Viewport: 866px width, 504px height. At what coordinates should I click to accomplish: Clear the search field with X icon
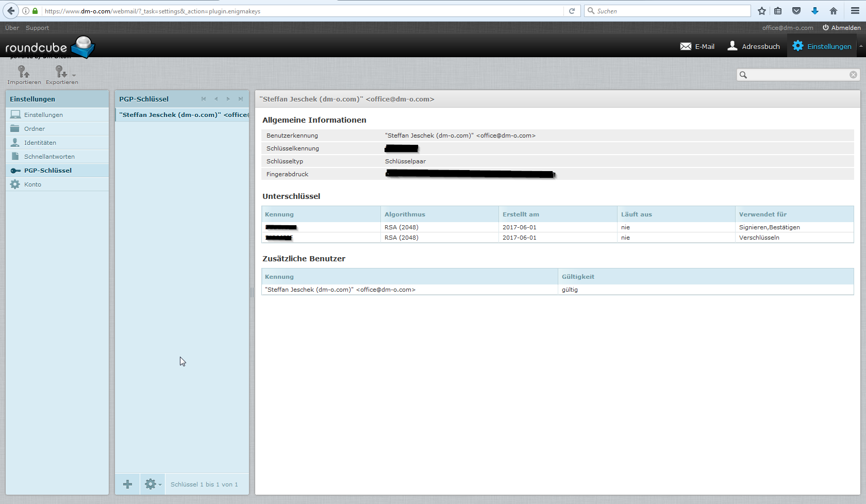[853, 75]
